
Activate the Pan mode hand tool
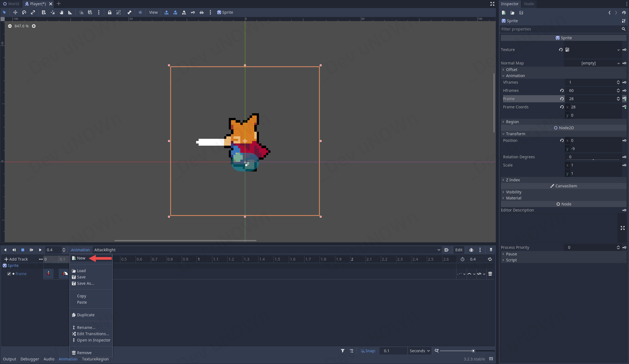61,12
